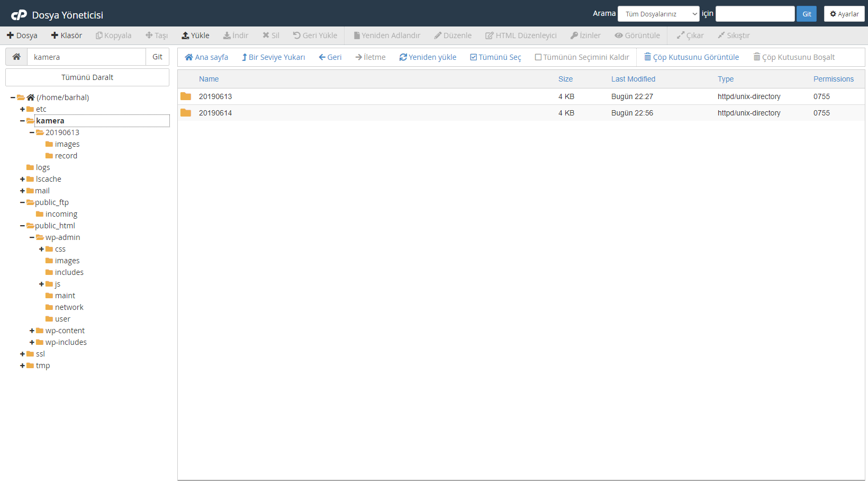The width and height of the screenshot is (868, 481).
Task: Click the İndir download tool
Action: click(x=236, y=35)
